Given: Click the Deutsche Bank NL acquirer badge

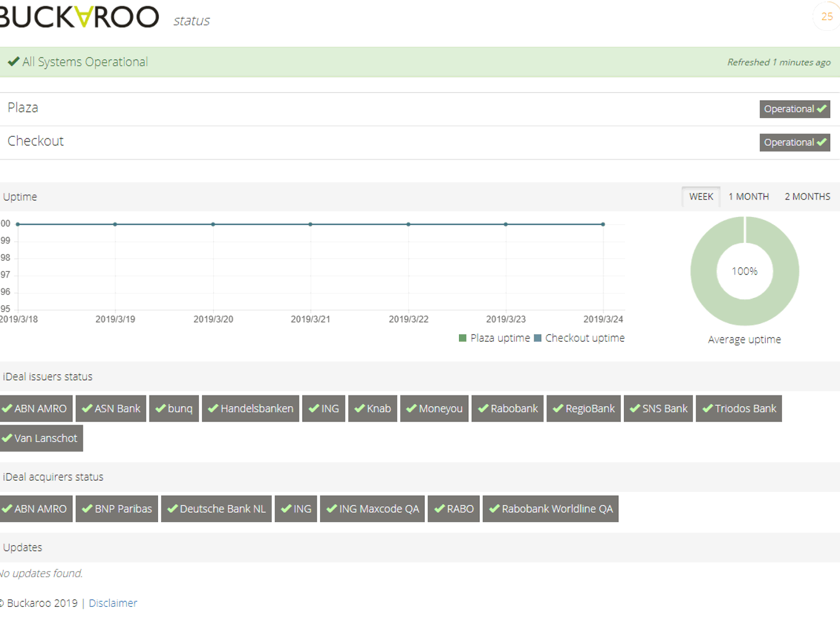Looking at the screenshot, I should pos(216,509).
